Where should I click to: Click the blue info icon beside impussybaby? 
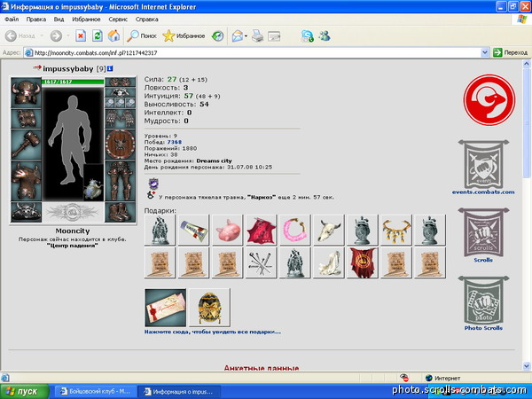point(110,69)
